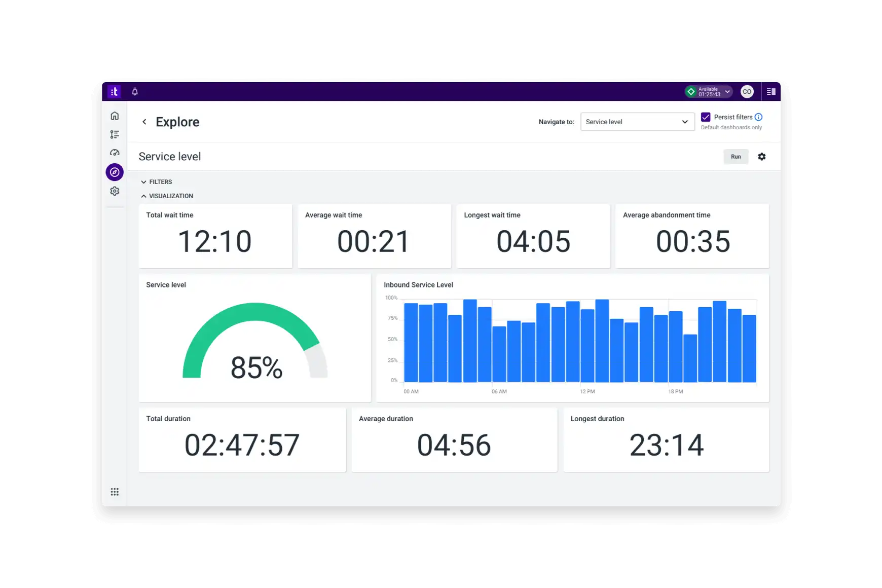Open the Home sidebar icon
This screenshot has height=588, width=882.
115,115
